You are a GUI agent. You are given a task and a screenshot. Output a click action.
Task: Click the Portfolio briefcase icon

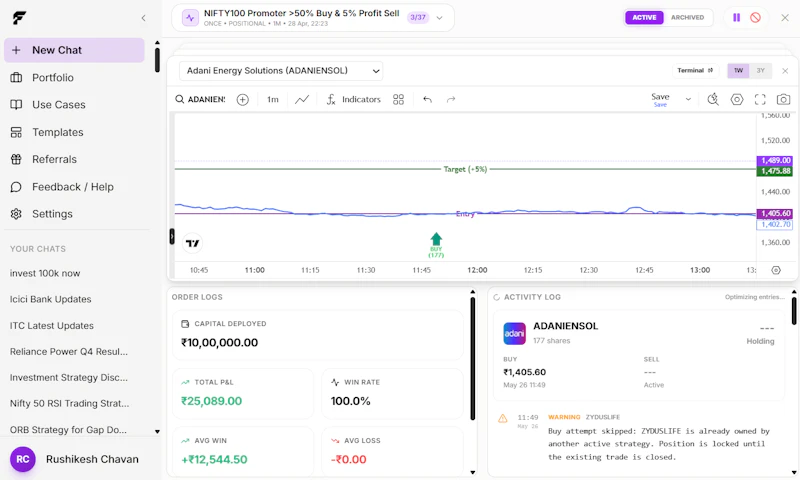[x=16, y=78]
